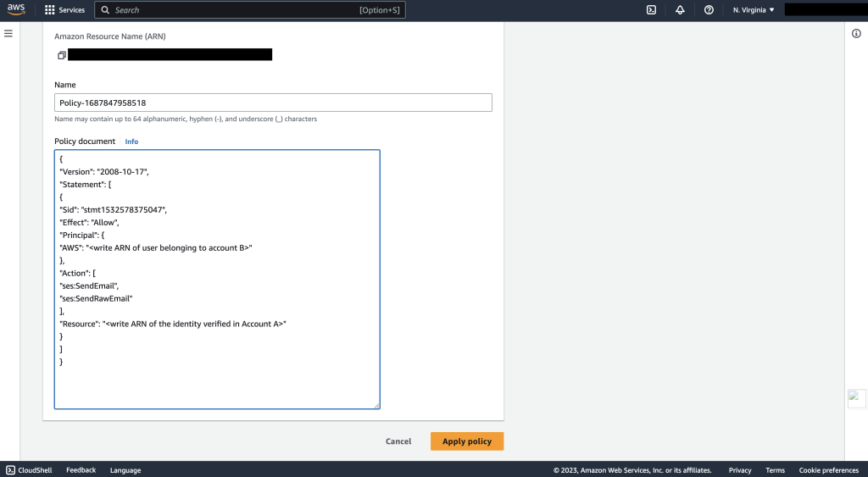Click the "Version": "2008-10-17" line
Screen dimensions: 868x477
(x=104, y=171)
